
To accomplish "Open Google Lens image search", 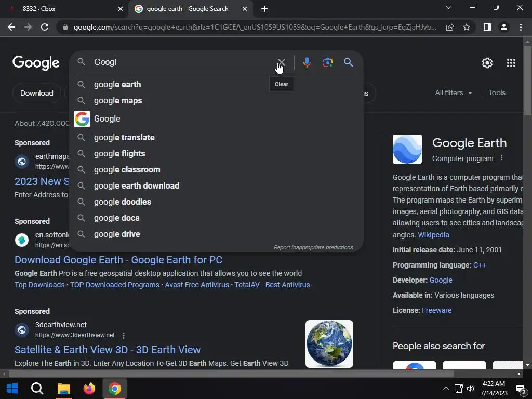I will [327, 62].
